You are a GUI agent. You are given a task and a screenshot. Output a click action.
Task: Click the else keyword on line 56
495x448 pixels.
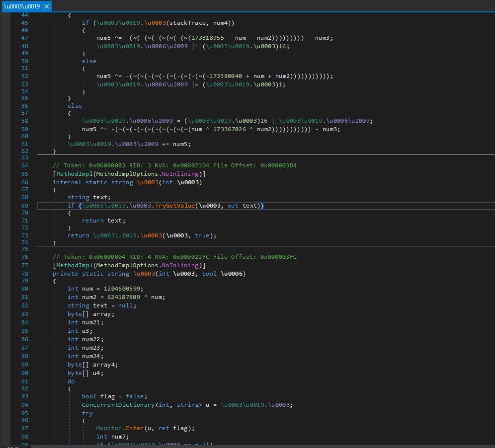[75, 106]
